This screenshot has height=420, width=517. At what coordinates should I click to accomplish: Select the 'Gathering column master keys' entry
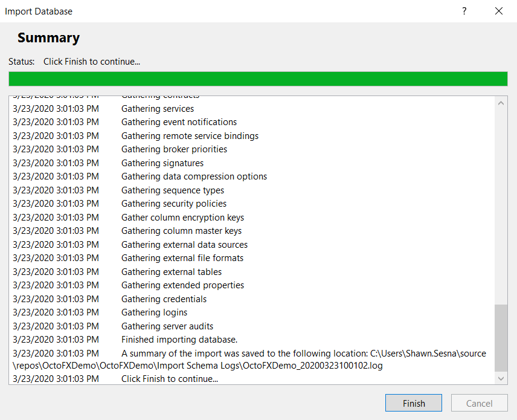click(181, 231)
